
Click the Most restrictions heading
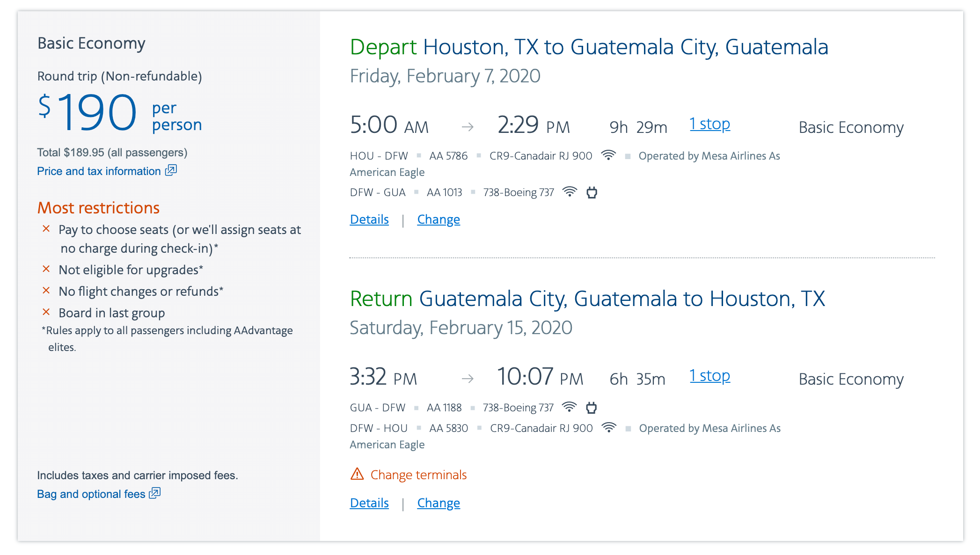point(98,208)
